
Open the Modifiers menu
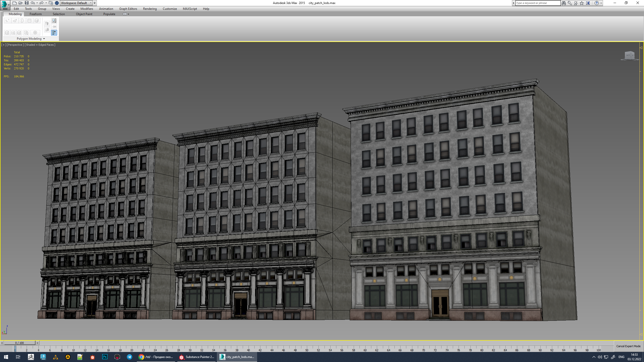coord(87,9)
